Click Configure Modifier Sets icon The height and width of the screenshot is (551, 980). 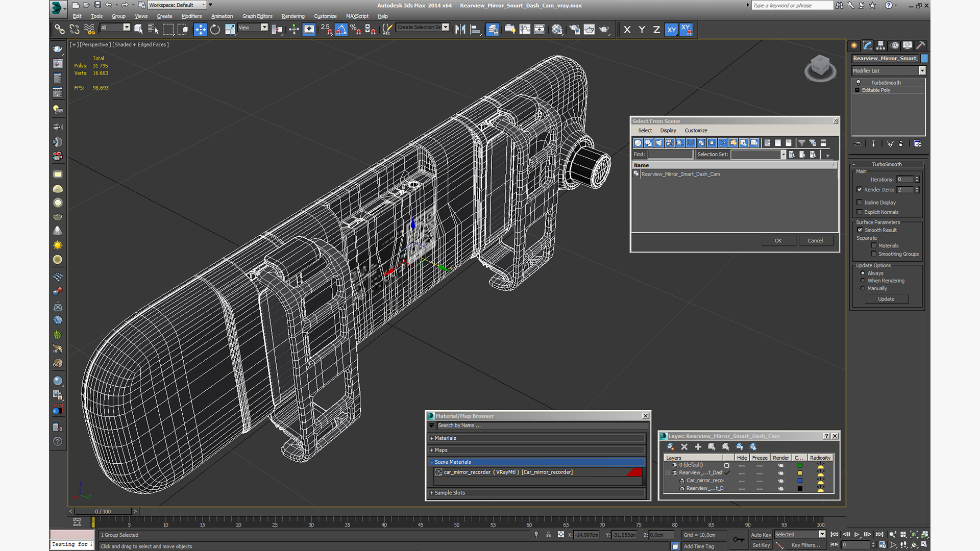coord(917,144)
